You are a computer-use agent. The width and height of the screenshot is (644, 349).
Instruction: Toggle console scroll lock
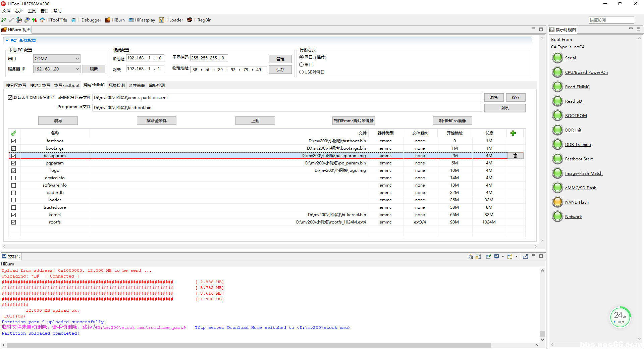[478, 256]
